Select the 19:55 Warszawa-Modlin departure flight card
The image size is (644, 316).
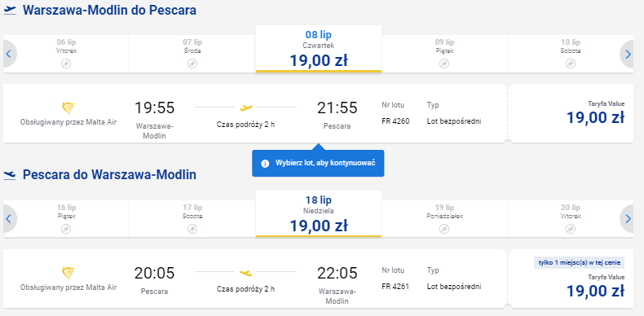(x=255, y=113)
